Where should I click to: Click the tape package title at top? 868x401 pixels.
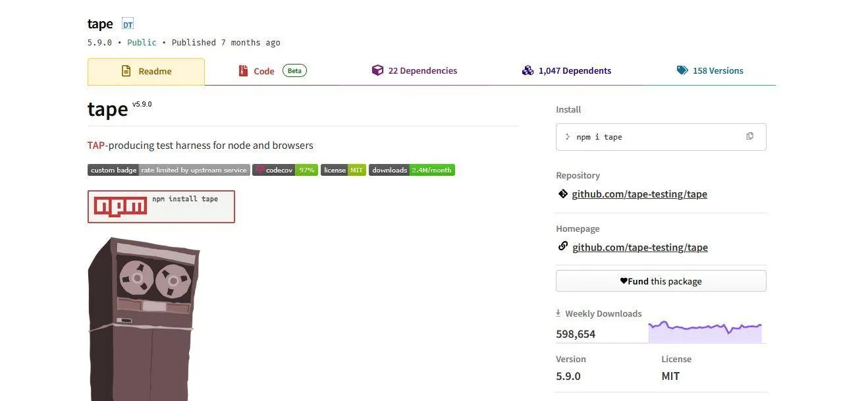[x=100, y=24]
